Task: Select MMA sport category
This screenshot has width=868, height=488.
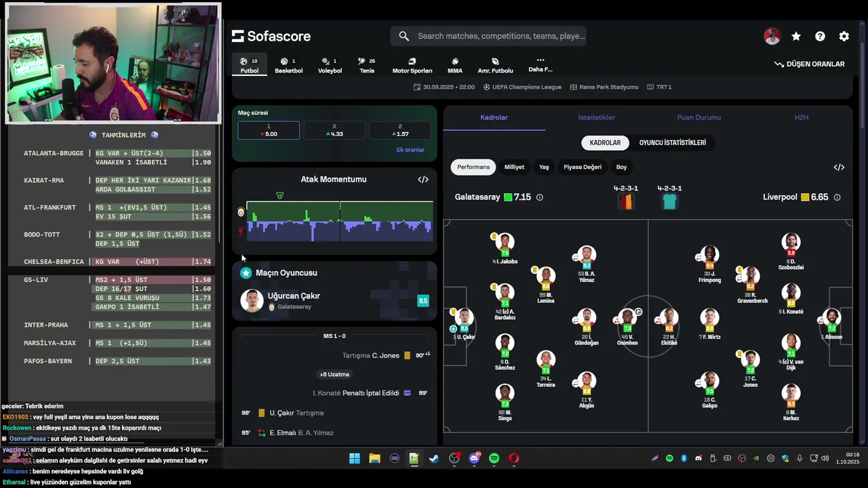Action: tap(455, 66)
